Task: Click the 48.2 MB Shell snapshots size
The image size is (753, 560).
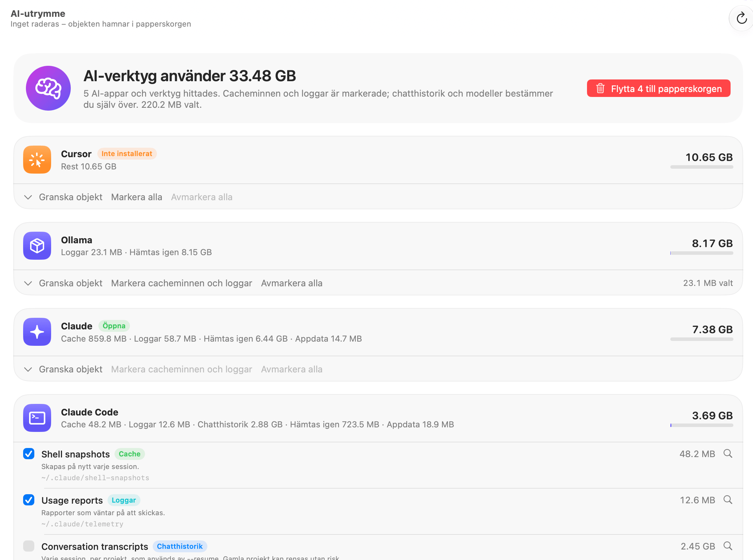Action: point(697,454)
